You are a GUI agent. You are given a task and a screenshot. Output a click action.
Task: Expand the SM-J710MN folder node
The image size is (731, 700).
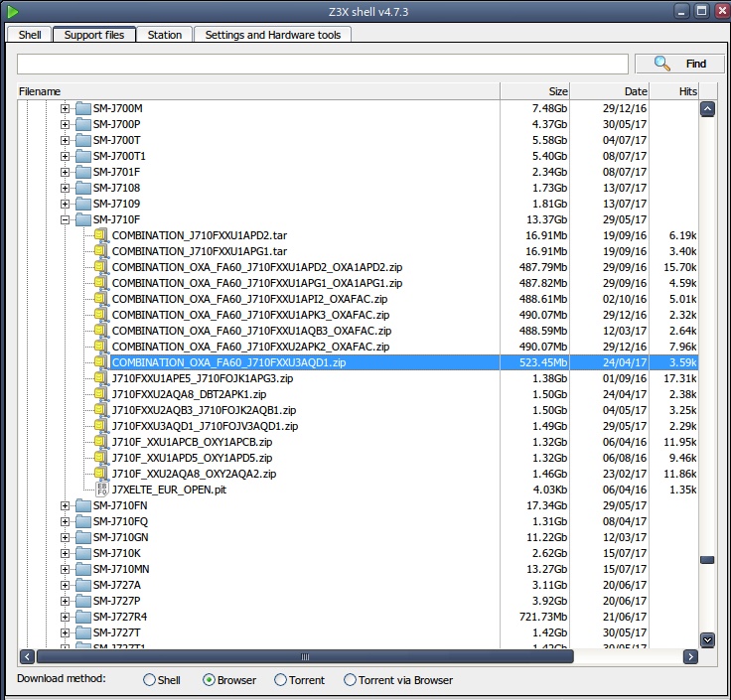click(65, 569)
